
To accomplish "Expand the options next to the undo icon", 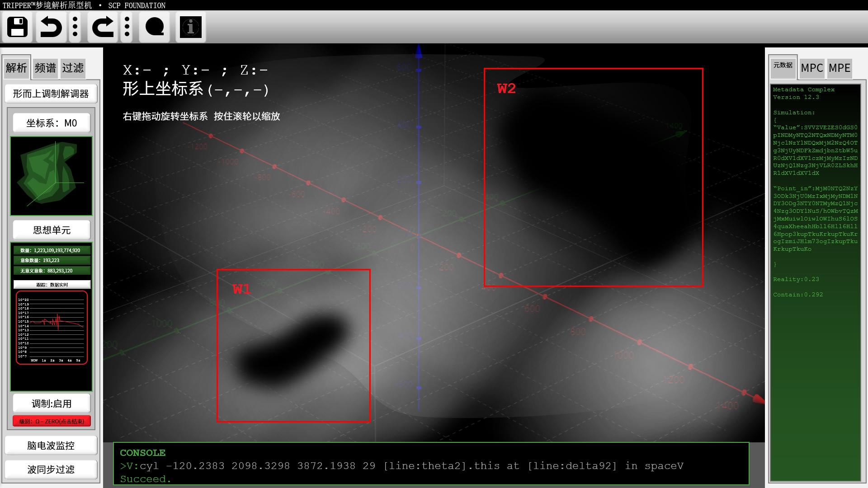I will [x=75, y=28].
